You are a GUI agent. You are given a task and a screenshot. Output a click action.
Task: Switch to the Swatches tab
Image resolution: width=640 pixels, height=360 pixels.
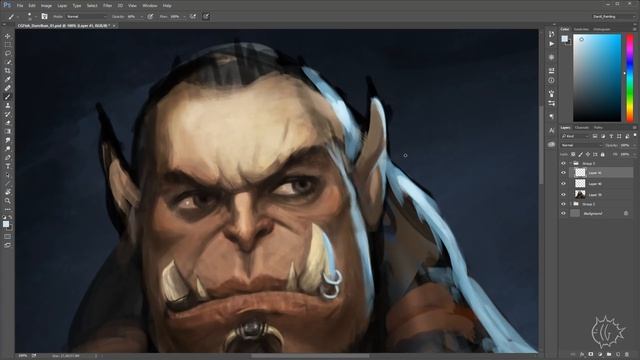pyautogui.click(x=581, y=29)
